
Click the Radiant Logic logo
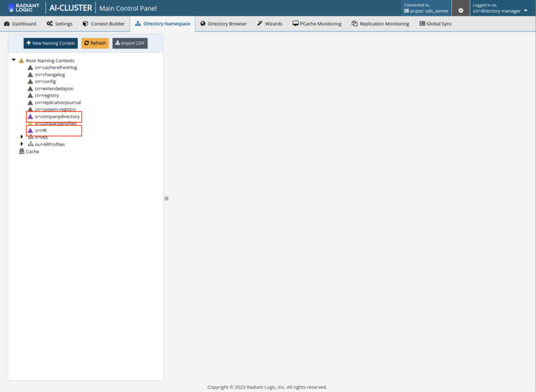(24, 8)
